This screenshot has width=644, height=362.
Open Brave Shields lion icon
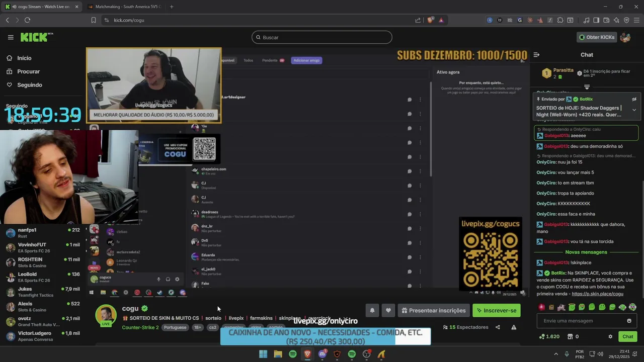(430, 20)
